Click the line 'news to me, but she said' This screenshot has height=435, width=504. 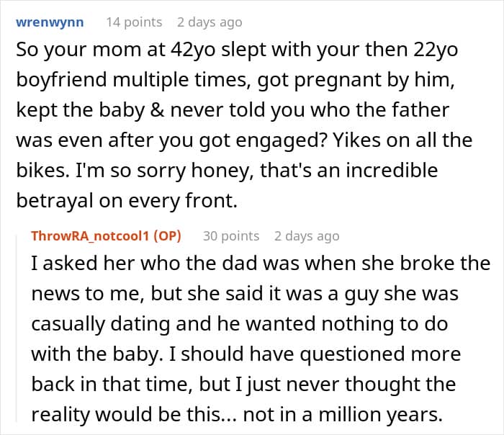[245, 294]
